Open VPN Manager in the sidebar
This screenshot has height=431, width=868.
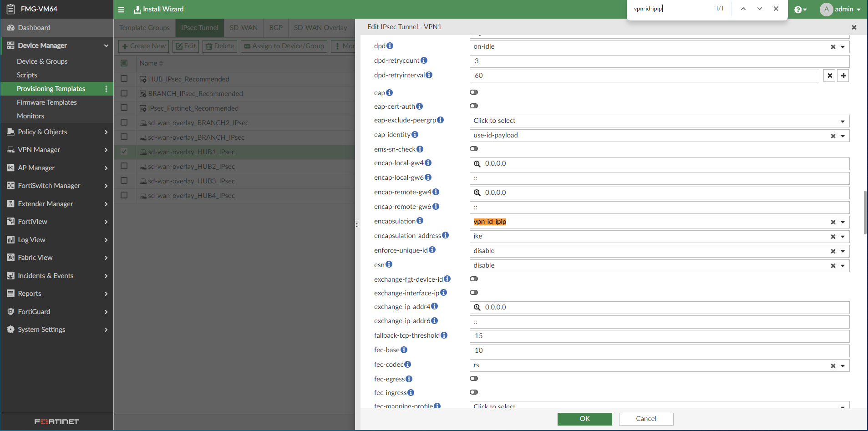tap(39, 149)
